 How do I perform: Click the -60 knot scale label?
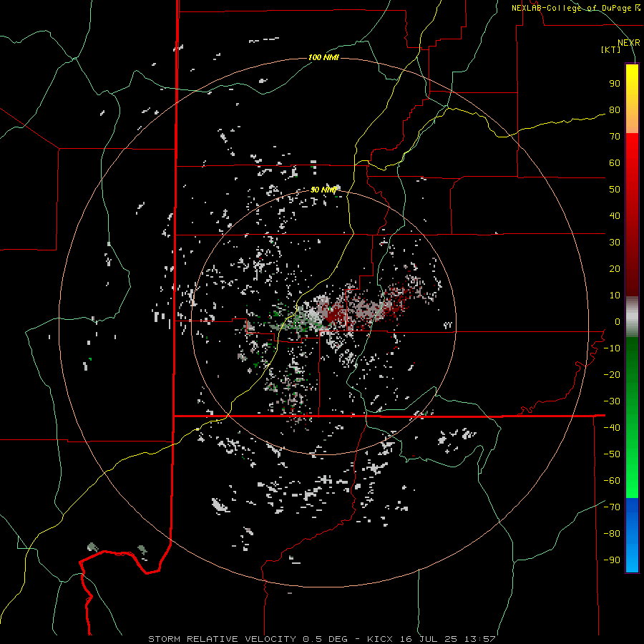(x=612, y=481)
